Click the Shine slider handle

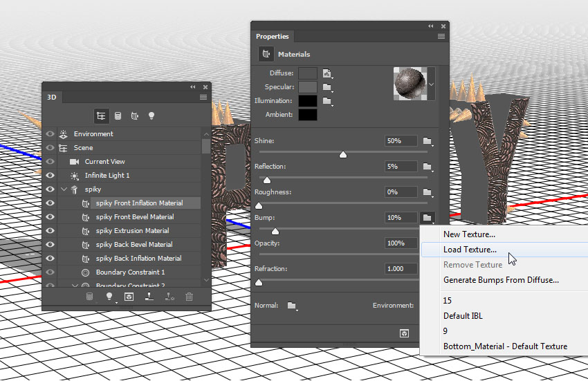point(342,154)
